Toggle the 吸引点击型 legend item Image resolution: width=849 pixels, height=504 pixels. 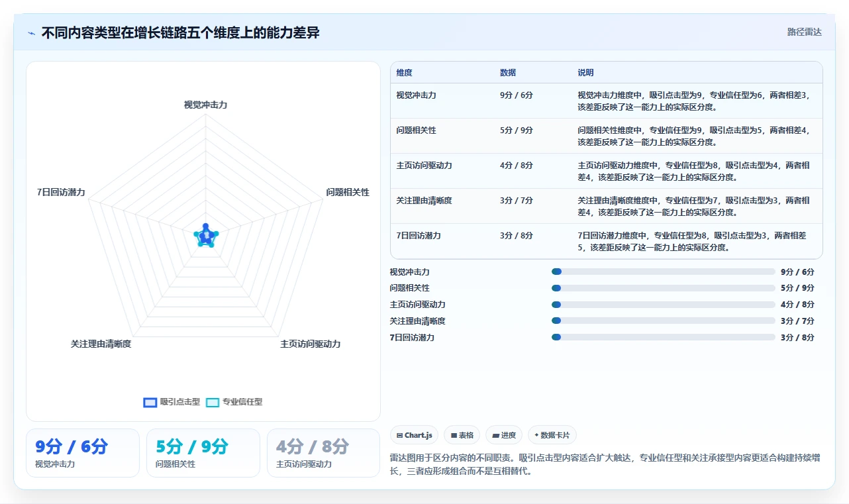click(172, 402)
